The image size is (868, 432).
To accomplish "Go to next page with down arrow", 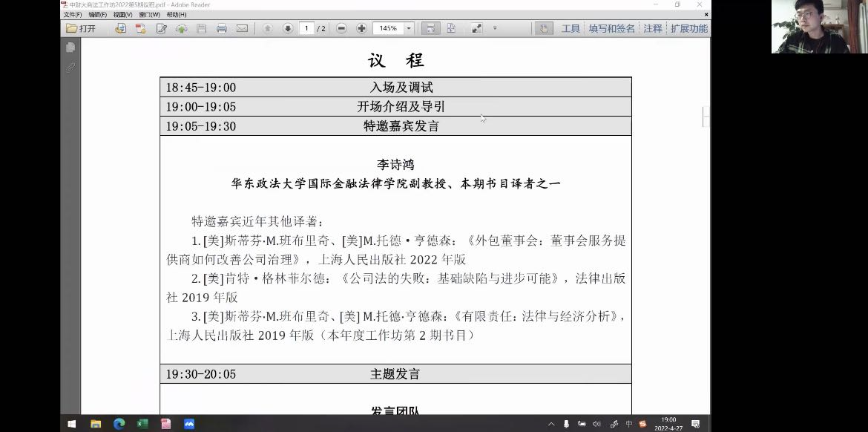I will [288, 28].
